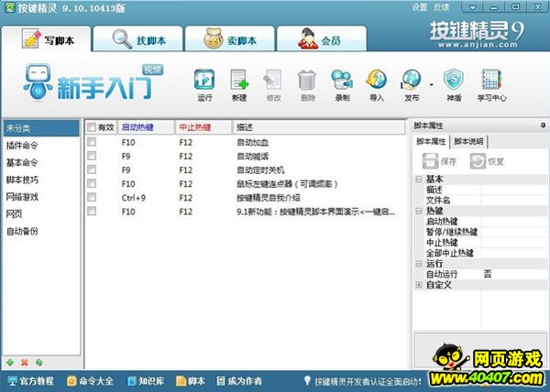This screenshot has width=550, height=392.
Task: Click the pin icon on 脚本属性 panel
Action: click(543, 125)
